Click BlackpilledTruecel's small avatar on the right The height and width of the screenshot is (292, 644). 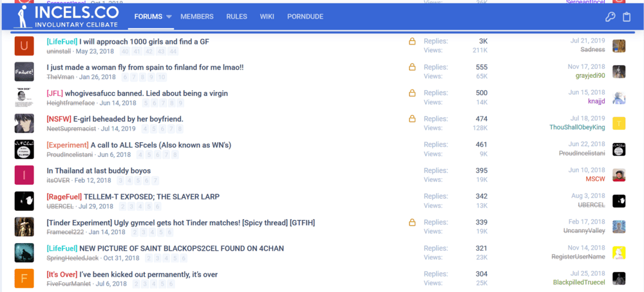[619, 278]
